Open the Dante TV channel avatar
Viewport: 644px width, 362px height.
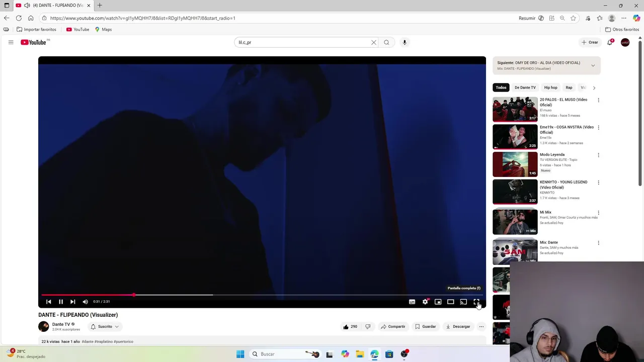(x=44, y=326)
